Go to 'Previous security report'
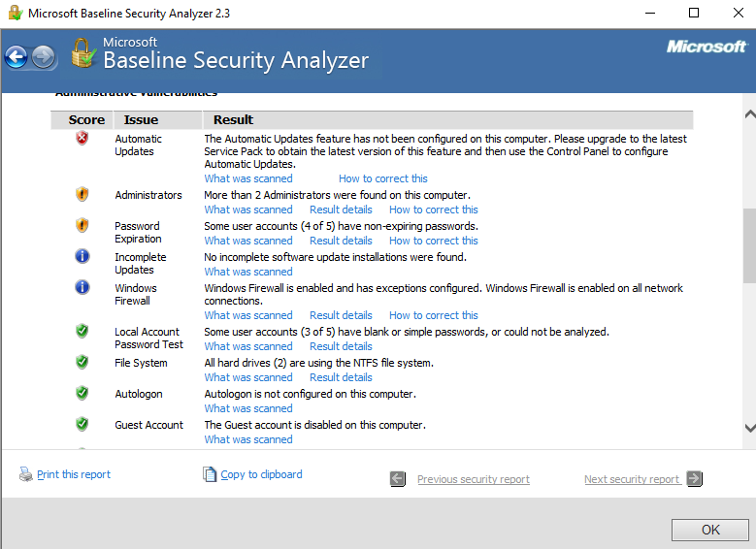 pos(474,479)
